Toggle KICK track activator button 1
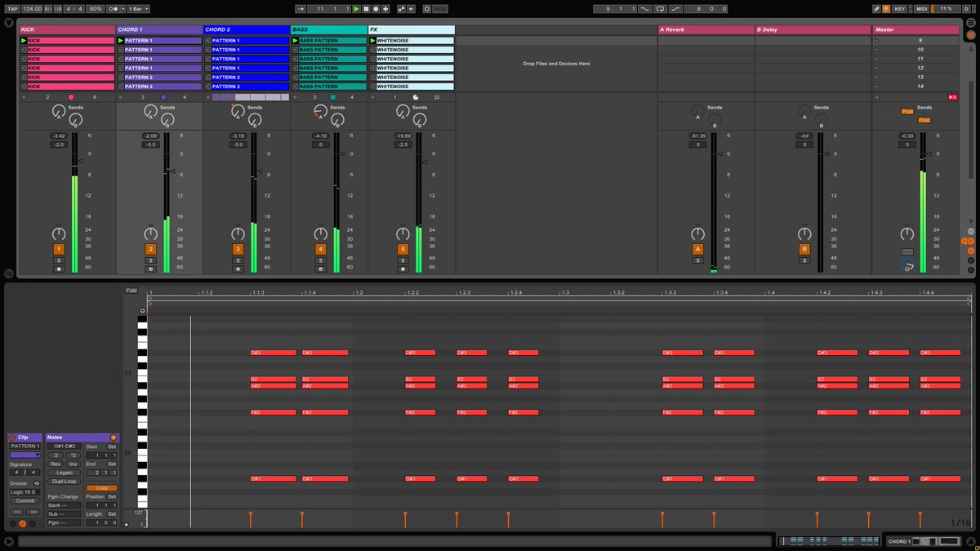980x551 pixels. [59, 249]
